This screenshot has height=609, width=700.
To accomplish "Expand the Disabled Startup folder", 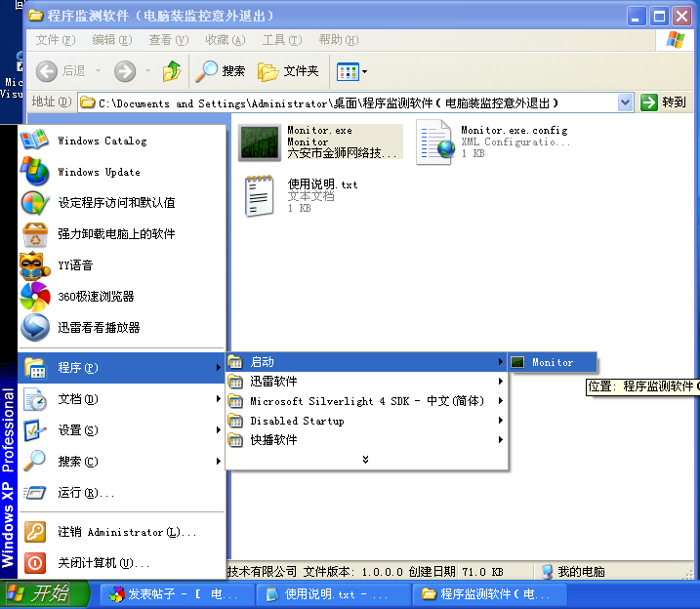I will (x=366, y=421).
